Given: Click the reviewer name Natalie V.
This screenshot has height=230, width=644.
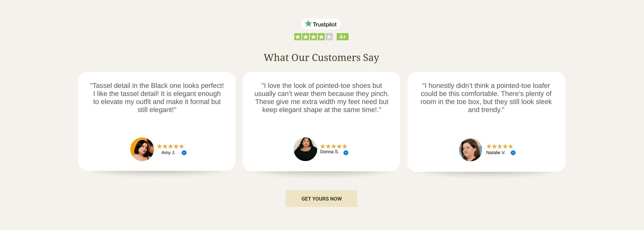Looking at the screenshot, I should click(495, 152).
